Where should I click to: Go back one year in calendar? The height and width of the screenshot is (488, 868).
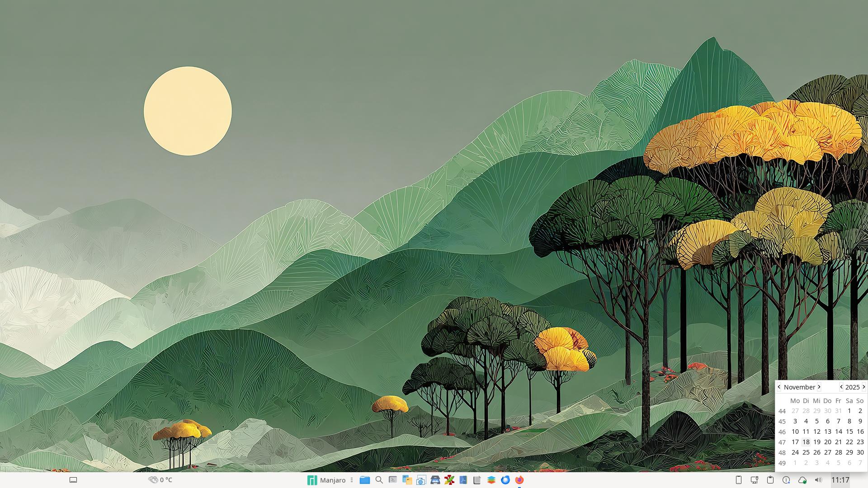[841, 387]
